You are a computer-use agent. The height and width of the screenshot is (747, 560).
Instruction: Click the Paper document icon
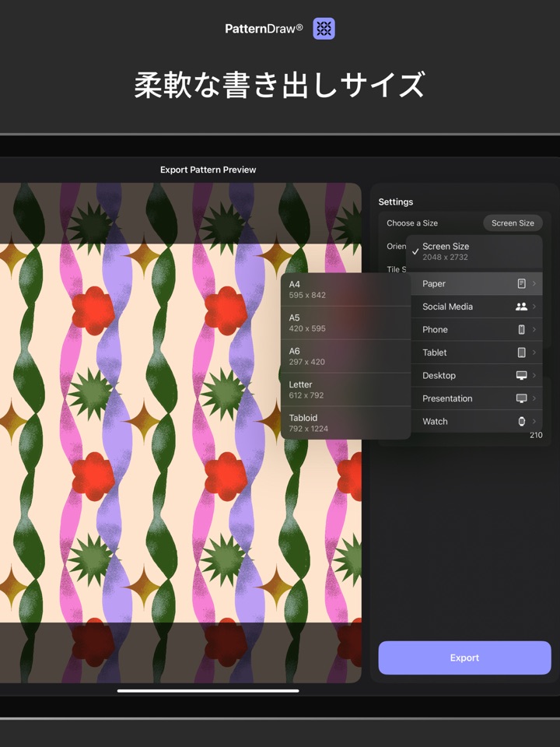pos(521,283)
